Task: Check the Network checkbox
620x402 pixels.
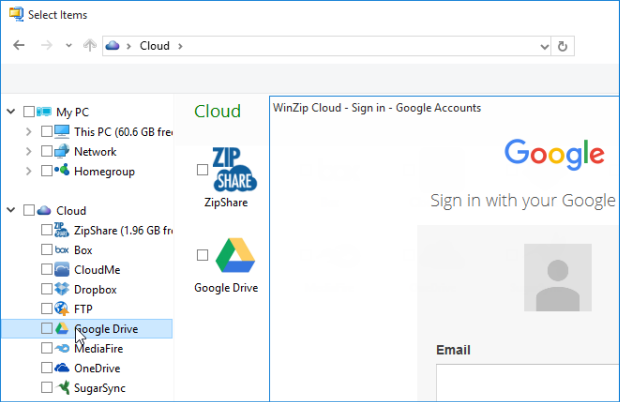Action: (47, 151)
